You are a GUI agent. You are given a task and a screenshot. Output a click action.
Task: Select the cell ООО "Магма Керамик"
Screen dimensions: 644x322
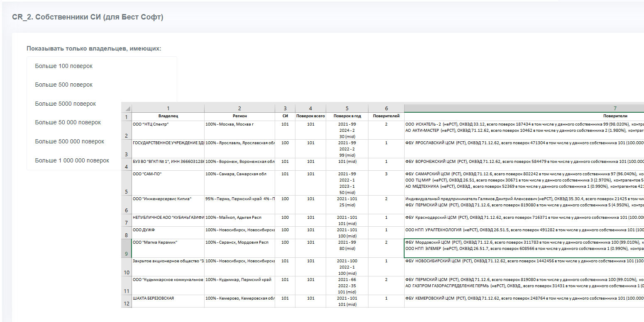click(x=168, y=248)
